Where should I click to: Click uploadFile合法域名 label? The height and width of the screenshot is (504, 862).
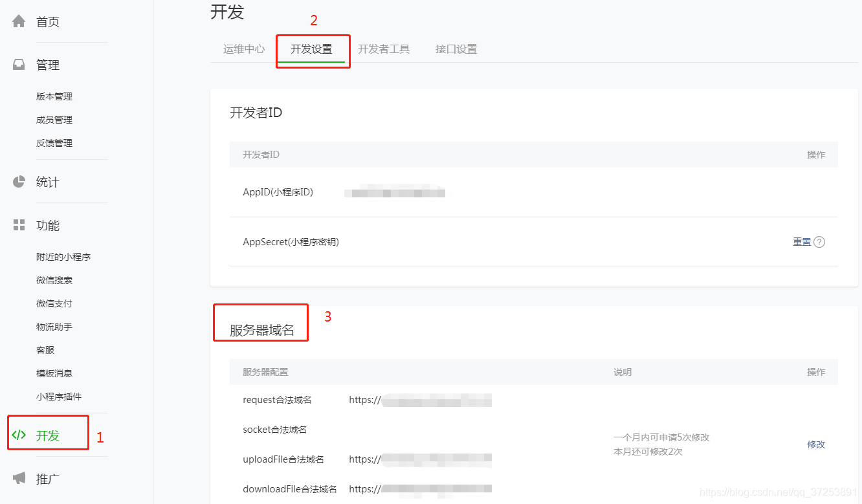(x=283, y=459)
